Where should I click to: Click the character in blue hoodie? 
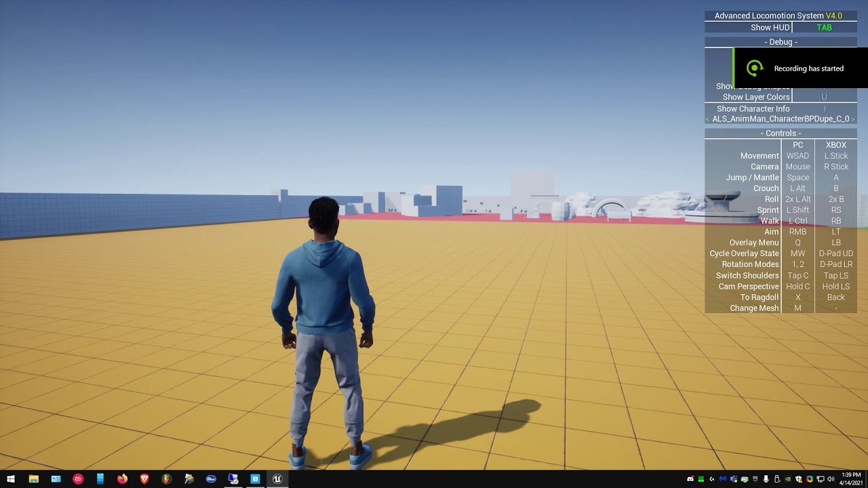(323, 332)
